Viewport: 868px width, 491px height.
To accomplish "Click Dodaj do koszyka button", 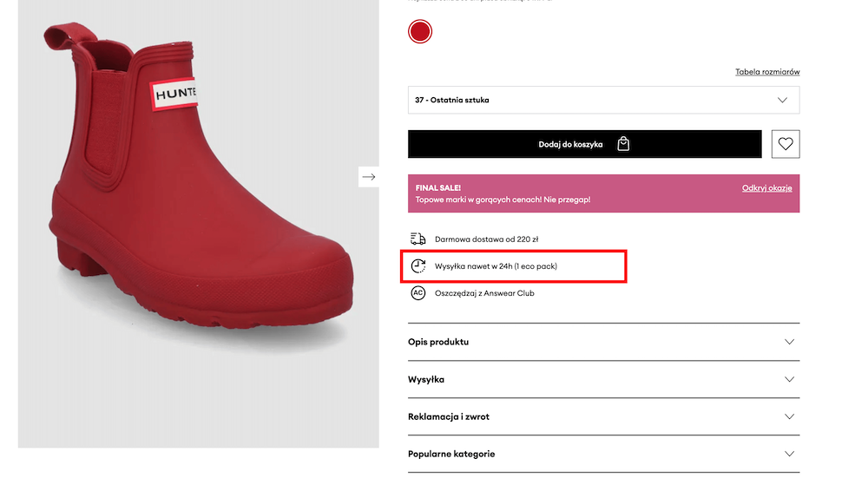I will [570, 144].
